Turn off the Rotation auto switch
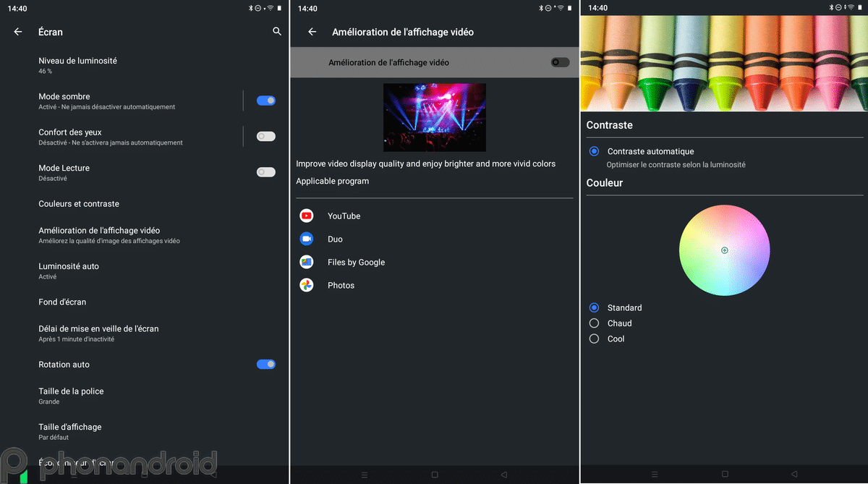The width and height of the screenshot is (868, 484). coord(266,365)
